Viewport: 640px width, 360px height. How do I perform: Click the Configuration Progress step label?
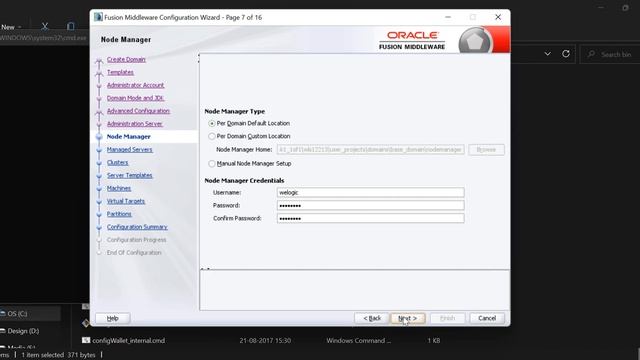click(x=136, y=240)
